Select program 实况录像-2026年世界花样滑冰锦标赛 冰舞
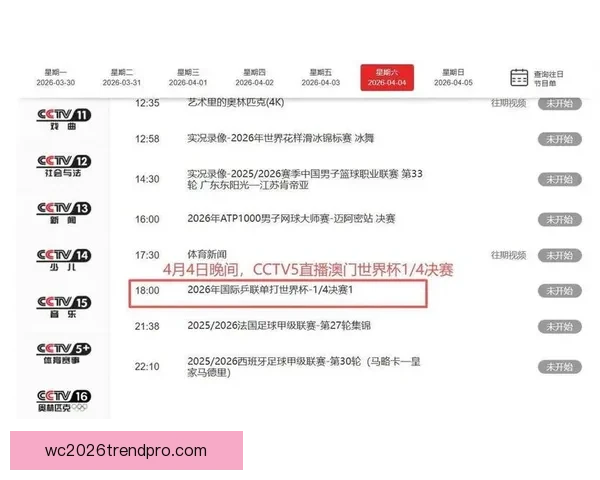The width and height of the screenshot is (600, 480). coord(280,138)
